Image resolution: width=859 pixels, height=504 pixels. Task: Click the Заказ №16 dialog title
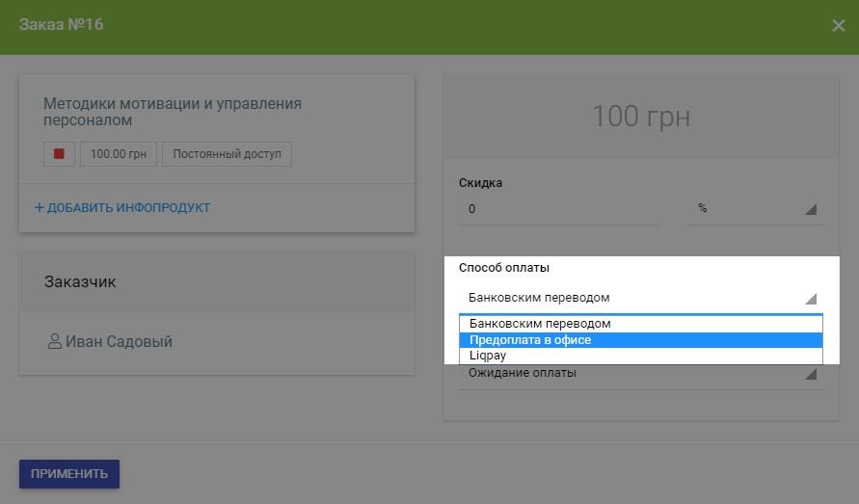tap(62, 24)
